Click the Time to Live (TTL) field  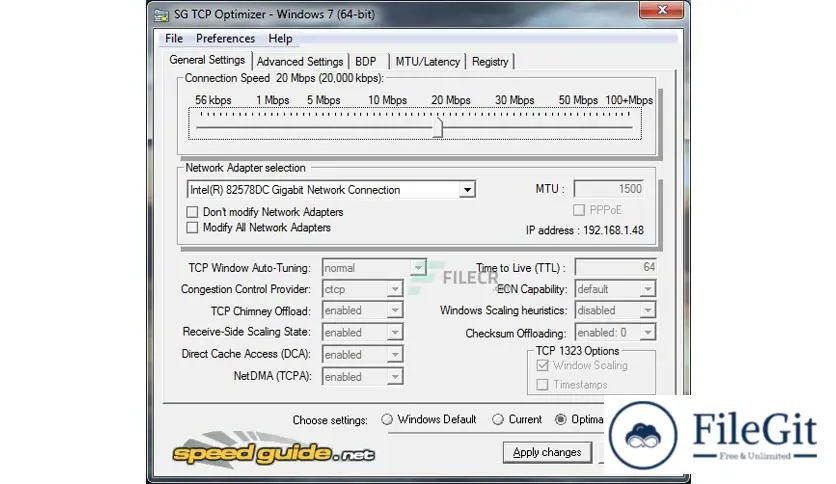click(615, 267)
